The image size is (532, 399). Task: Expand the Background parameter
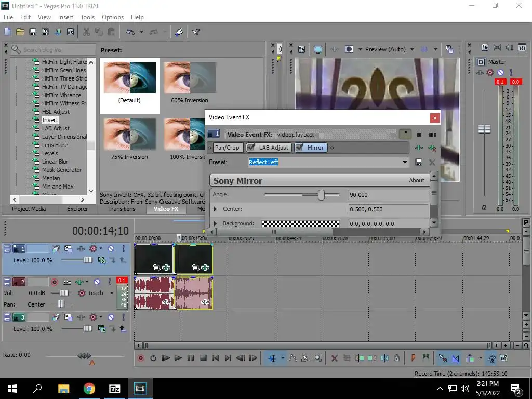click(x=215, y=223)
